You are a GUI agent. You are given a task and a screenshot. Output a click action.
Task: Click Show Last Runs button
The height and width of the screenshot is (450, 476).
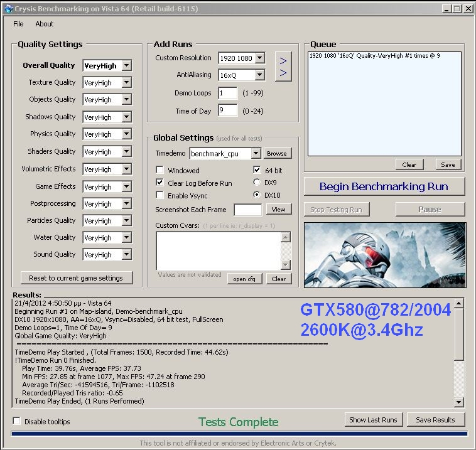coord(374,420)
